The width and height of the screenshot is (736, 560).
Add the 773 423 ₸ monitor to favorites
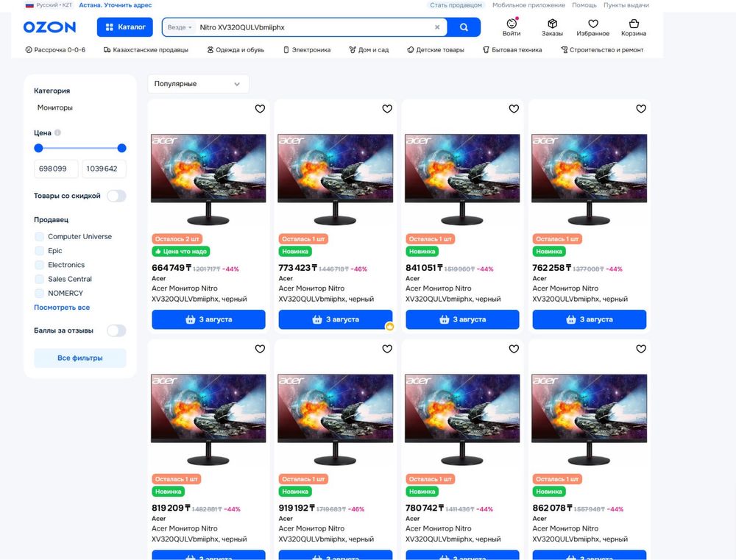click(x=387, y=109)
